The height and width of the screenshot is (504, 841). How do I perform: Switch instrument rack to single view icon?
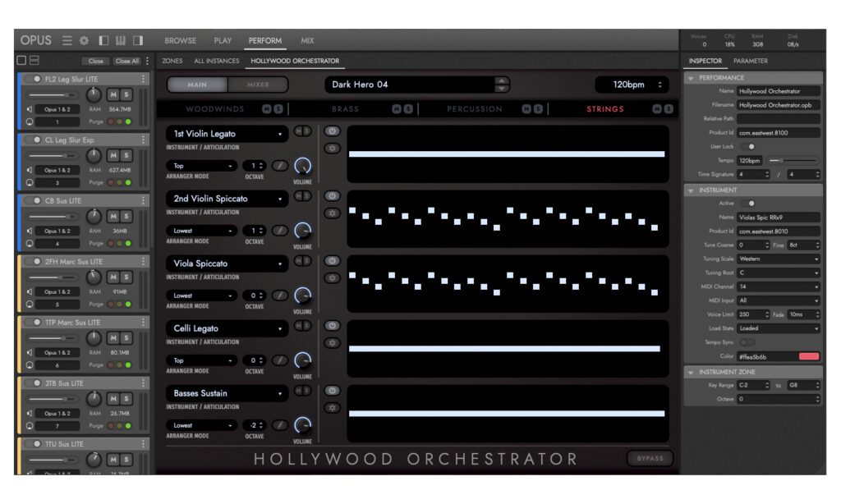[21, 61]
